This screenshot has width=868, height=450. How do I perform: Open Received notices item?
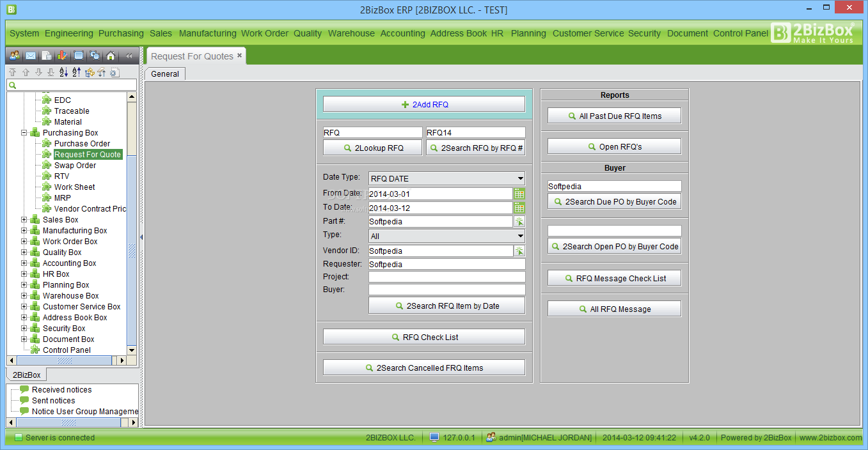click(x=61, y=390)
